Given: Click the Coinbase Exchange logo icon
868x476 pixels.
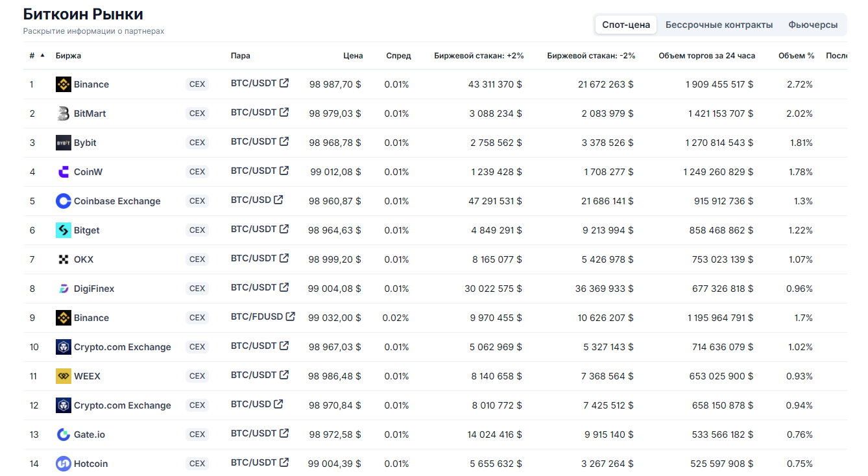Looking at the screenshot, I should pos(63,201).
